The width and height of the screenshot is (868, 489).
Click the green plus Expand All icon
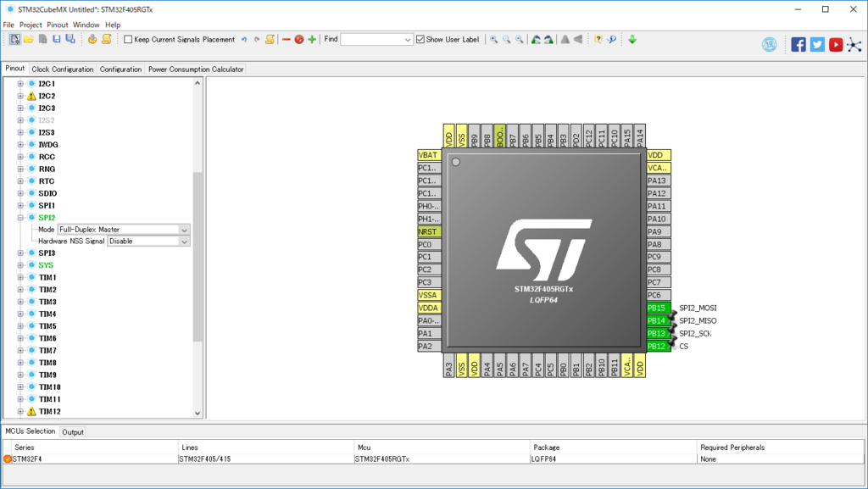312,39
